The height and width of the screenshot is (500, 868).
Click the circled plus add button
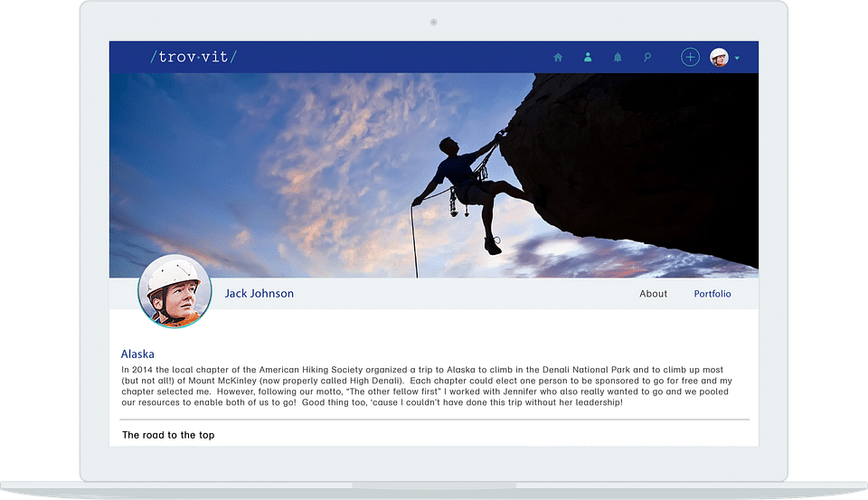[x=690, y=57]
